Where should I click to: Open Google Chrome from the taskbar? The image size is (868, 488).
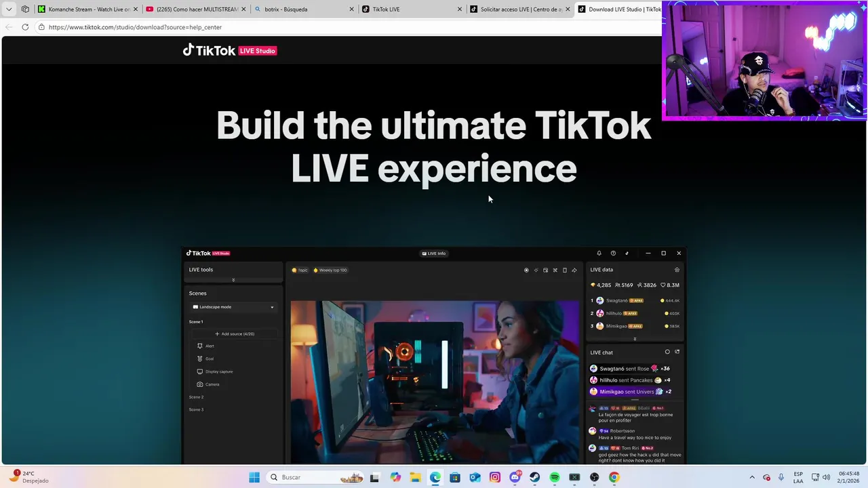(x=614, y=477)
